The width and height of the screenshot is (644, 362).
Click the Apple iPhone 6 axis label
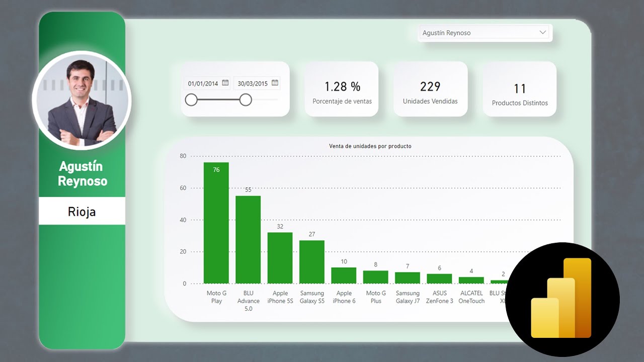click(x=344, y=297)
